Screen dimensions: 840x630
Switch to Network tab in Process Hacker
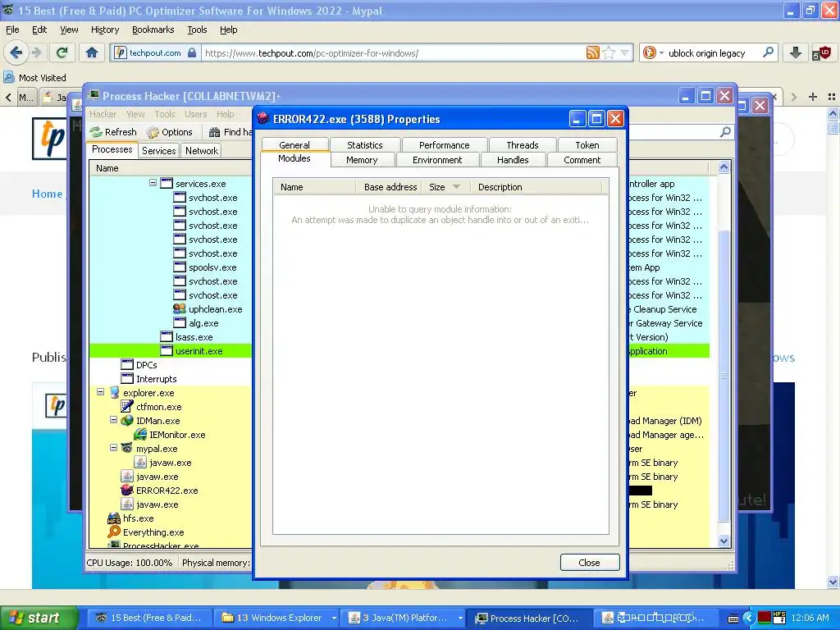(202, 151)
